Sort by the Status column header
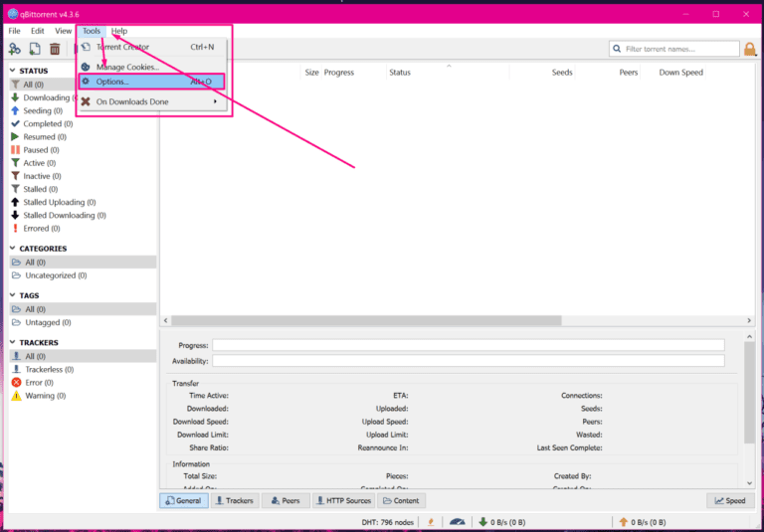The width and height of the screenshot is (764, 532). coord(448,73)
